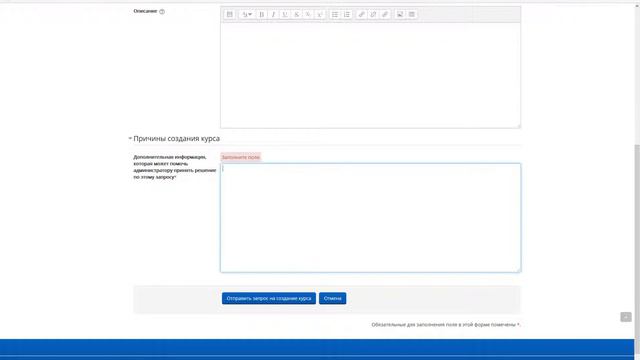Toggle the editor toolbar expand icon
The image size is (640, 360).
(230, 14)
